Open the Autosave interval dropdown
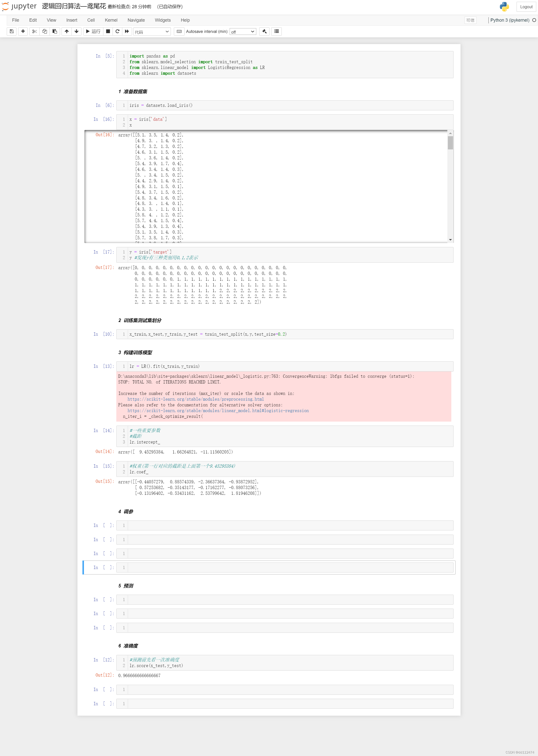This screenshot has width=538, height=756. (243, 32)
